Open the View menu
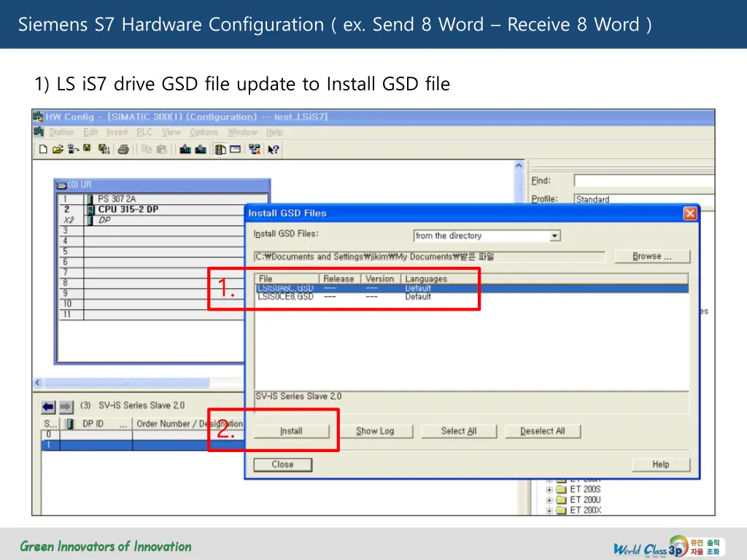The image size is (747, 560). click(x=171, y=133)
